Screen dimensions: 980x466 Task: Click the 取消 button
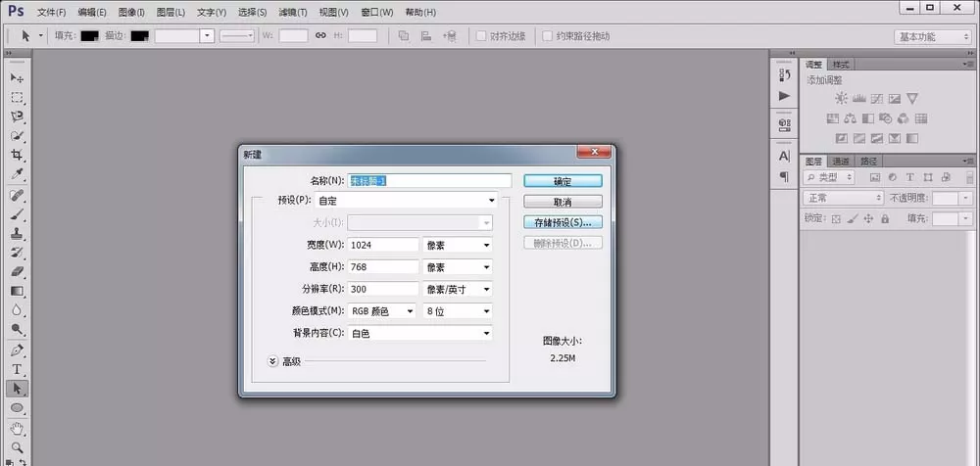pyautogui.click(x=563, y=203)
